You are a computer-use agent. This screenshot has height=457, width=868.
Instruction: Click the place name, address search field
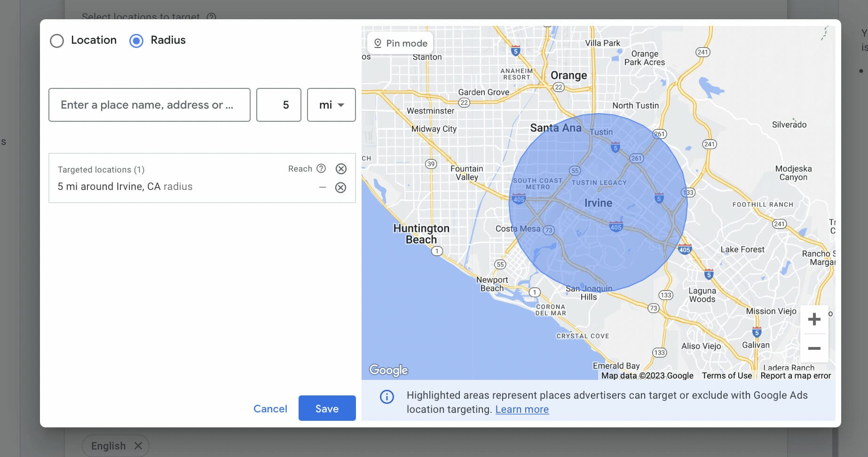point(149,105)
